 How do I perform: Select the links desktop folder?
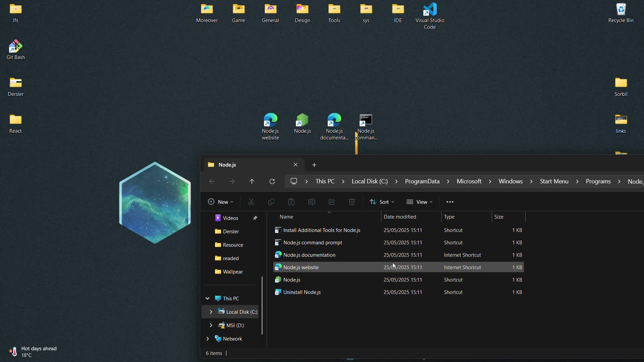(x=621, y=123)
